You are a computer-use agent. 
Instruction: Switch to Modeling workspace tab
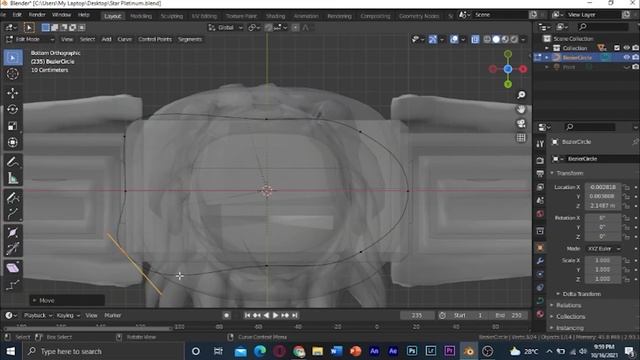click(x=141, y=16)
